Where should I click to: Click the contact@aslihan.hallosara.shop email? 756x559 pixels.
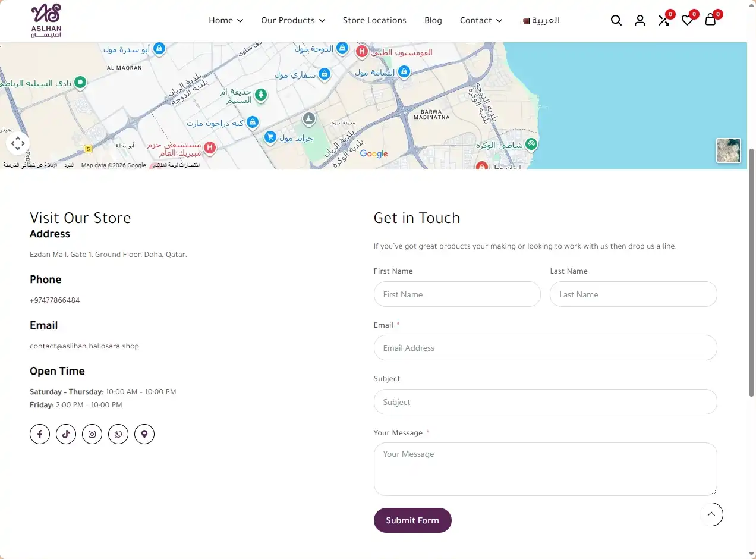(x=84, y=346)
